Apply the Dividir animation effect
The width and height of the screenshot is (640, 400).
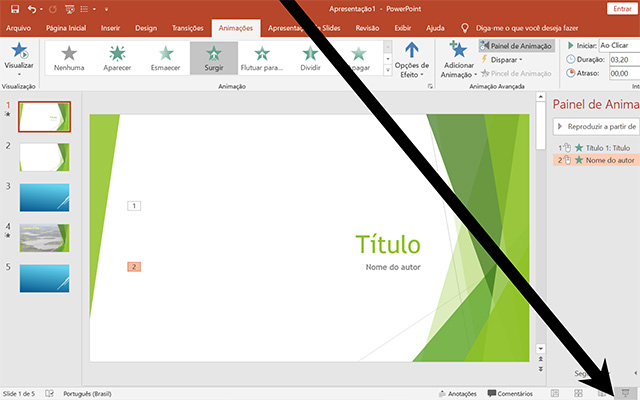coord(310,58)
